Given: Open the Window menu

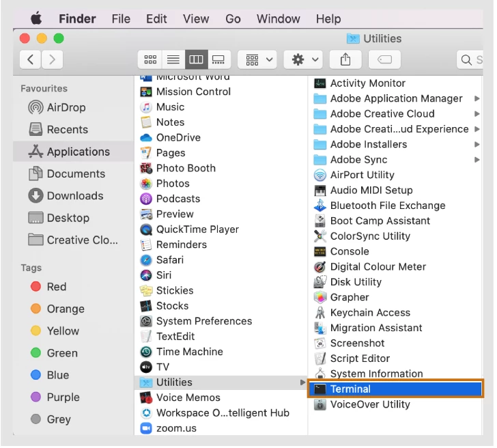Looking at the screenshot, I should tap(279, 18).
